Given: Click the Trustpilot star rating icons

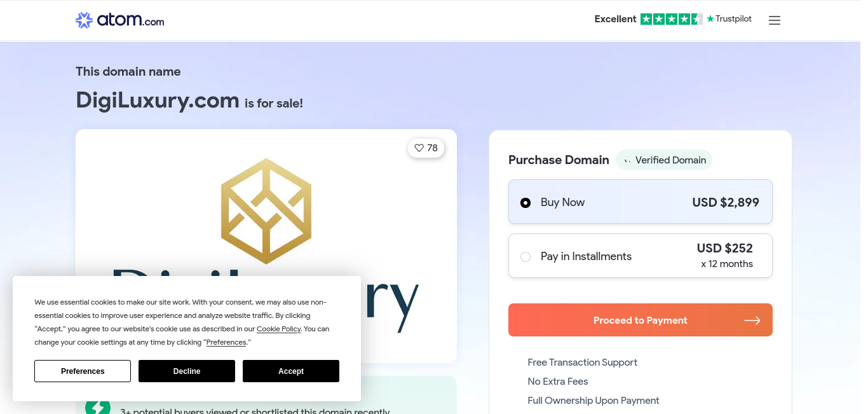Looking at the screenshot, I should [671, 19].
